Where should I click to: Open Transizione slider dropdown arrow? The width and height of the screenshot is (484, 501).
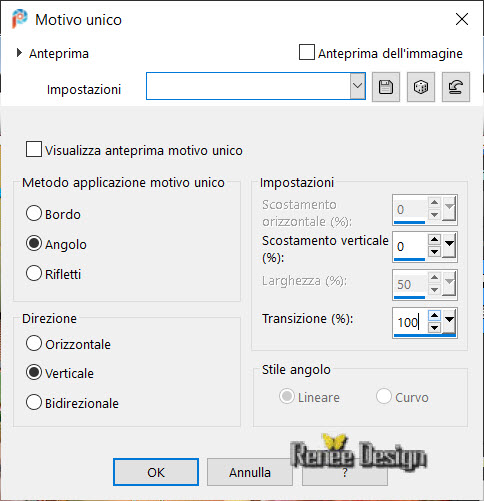point(449,321)
